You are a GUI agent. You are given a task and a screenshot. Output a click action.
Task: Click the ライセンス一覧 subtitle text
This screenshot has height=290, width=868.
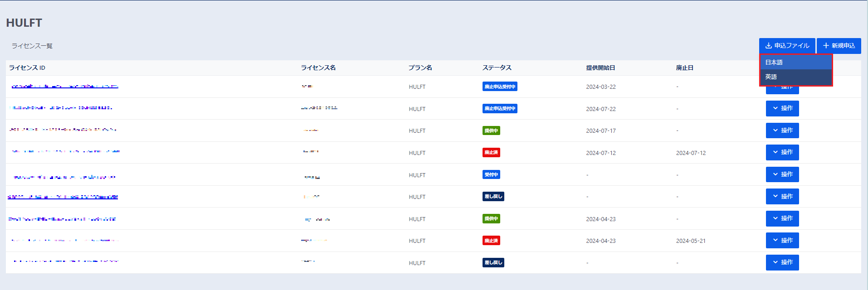32,46
